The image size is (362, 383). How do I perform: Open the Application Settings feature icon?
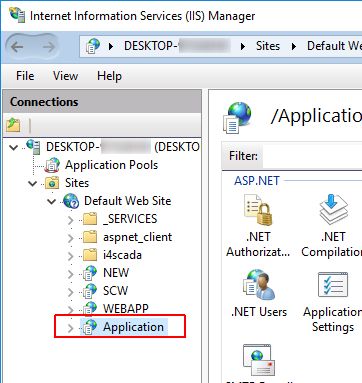click(x=333, y=285)
